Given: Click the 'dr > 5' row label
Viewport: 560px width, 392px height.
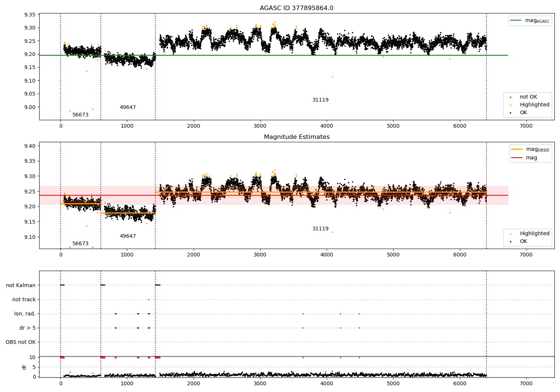Looking at the screenshot, I should coord(28,328).
